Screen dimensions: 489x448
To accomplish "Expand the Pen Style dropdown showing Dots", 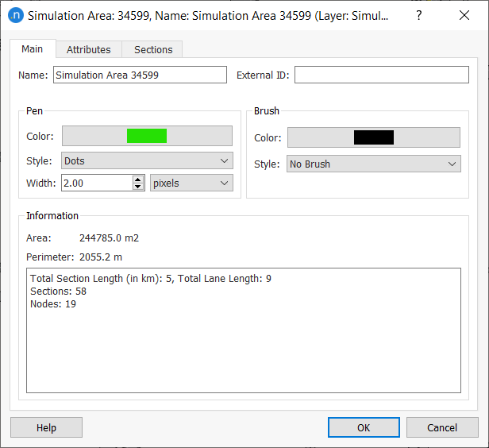I will 147,160.
